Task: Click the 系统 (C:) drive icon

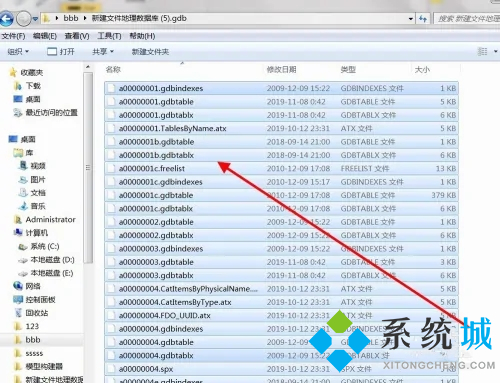Action: coord(23,247)
